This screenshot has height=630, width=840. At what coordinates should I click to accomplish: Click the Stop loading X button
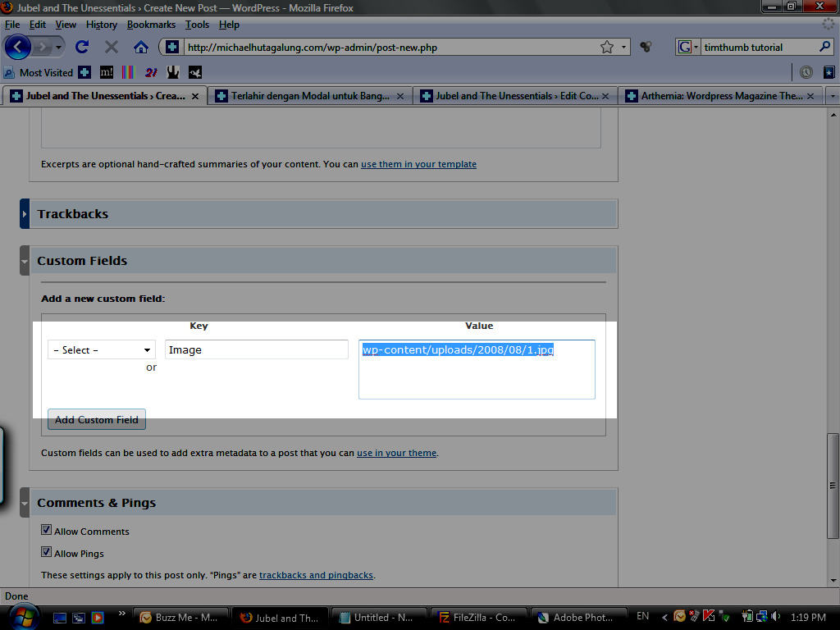point(112,47)
